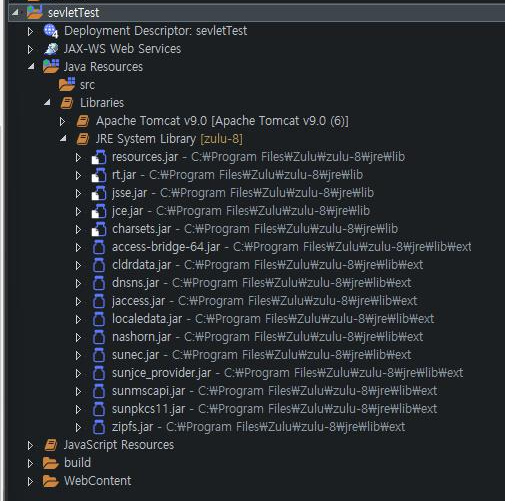Select 'Apache Tomcat v9.0 [Apache Tomcat v9.0 (6)]'
The width and height of the screenshot is (505, 501).
[222, 121]
